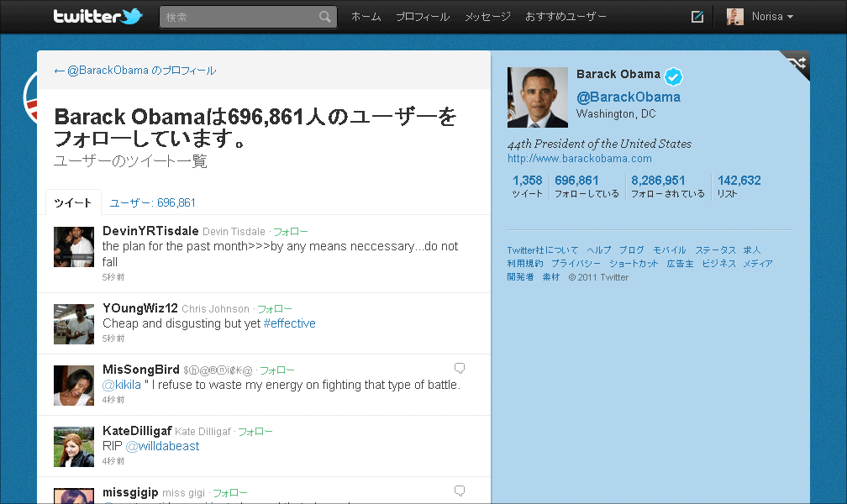Open the モバイル footer link
Screen dimensions: 847x504
[x=669, y=250]
